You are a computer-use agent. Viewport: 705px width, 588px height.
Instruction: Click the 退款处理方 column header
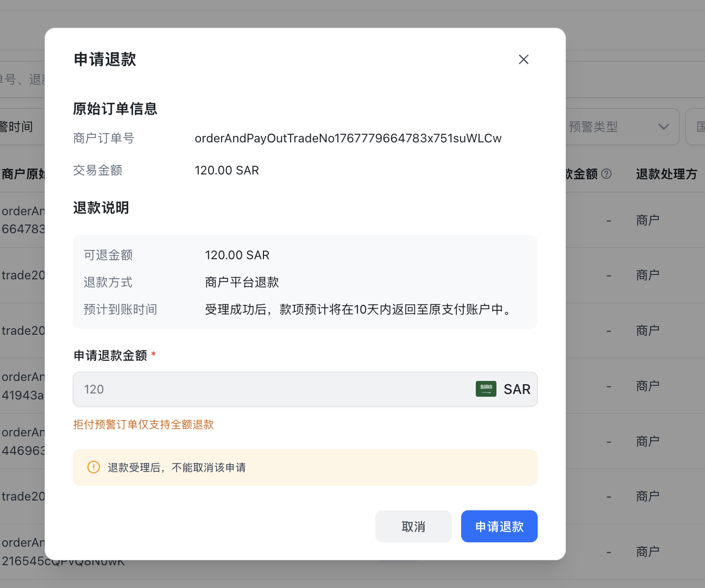click(x=666, y=174)
